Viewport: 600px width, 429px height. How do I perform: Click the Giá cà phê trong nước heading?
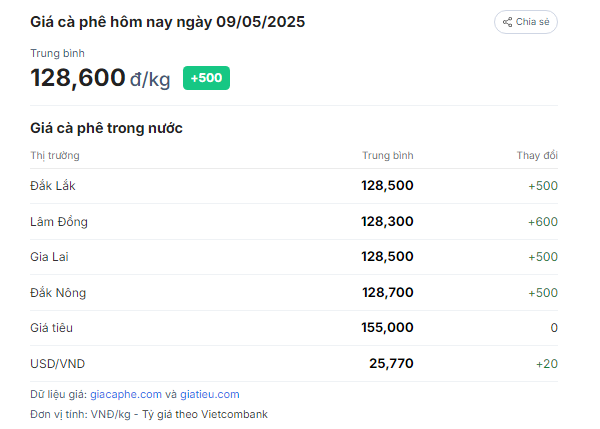point(106,128)
